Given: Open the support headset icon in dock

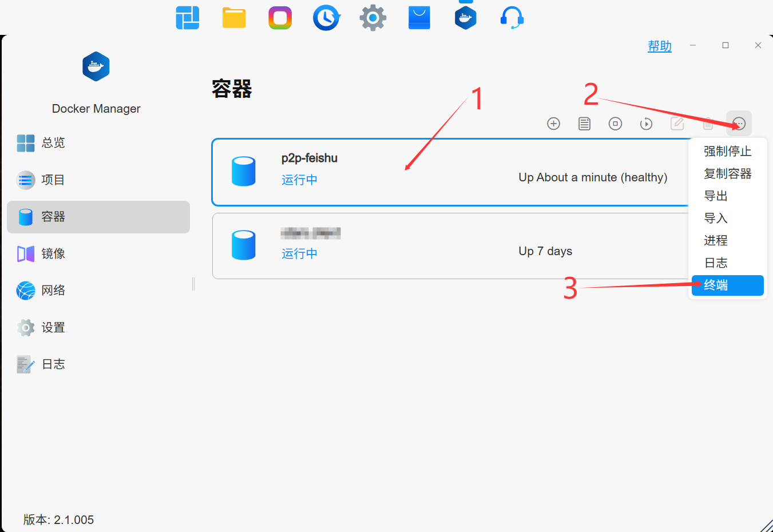Looking at the screenshot, I should [x=512, y=18].
